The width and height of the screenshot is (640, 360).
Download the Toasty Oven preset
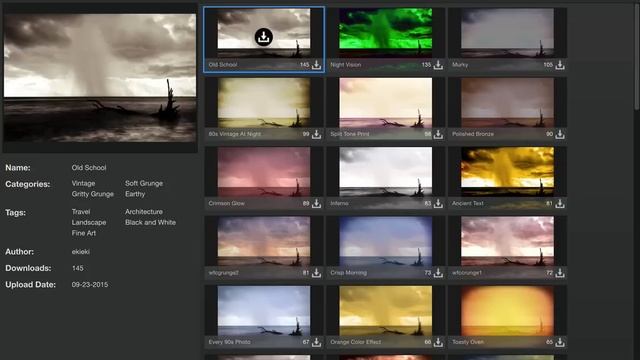[x=560, y=342]
